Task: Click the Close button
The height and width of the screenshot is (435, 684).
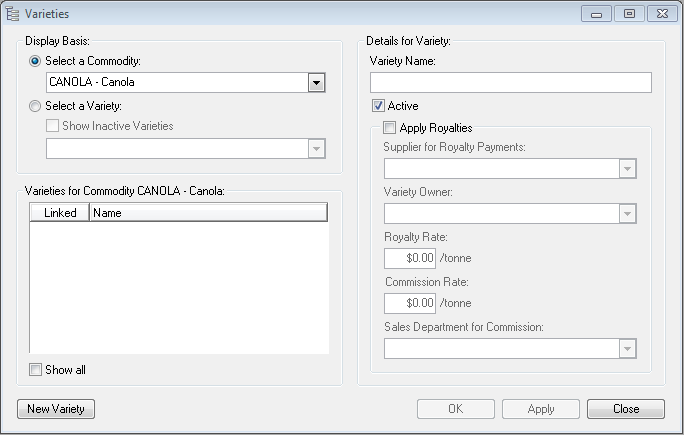Action: pyautogui.click(x=626, y=409)
